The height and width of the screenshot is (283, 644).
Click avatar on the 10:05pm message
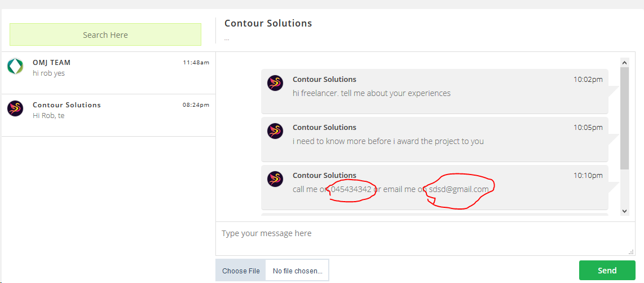pos(275,131)
